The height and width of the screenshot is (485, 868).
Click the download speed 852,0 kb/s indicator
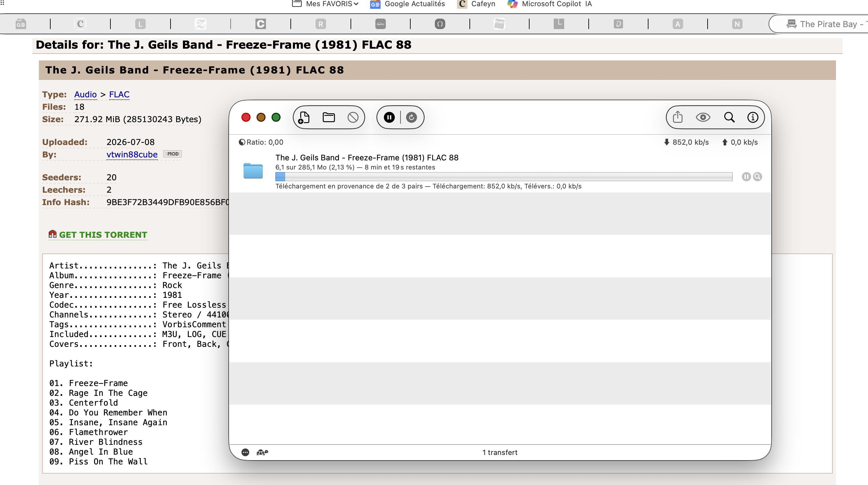686,142
